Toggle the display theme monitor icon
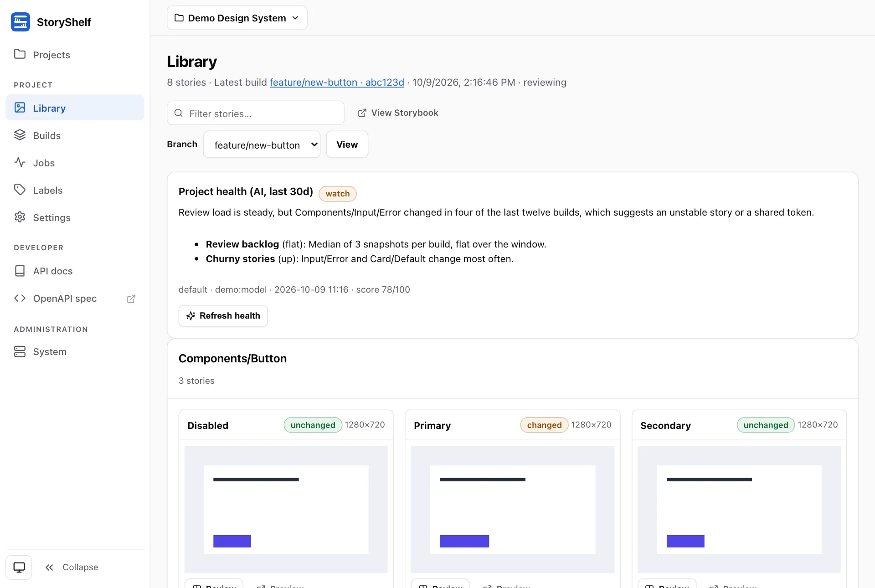Viewport: 875px width, 588px height. click(x=19, y=567)
